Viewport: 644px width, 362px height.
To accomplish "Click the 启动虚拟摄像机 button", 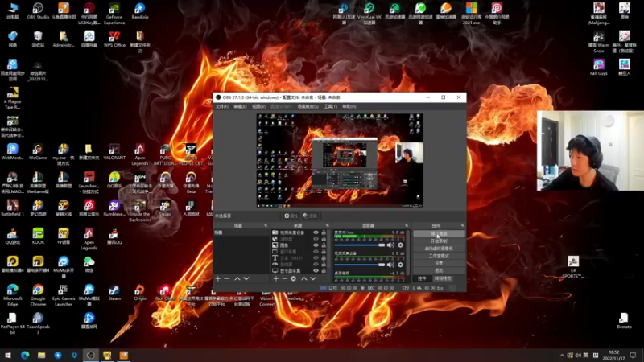I will point(439,249).
